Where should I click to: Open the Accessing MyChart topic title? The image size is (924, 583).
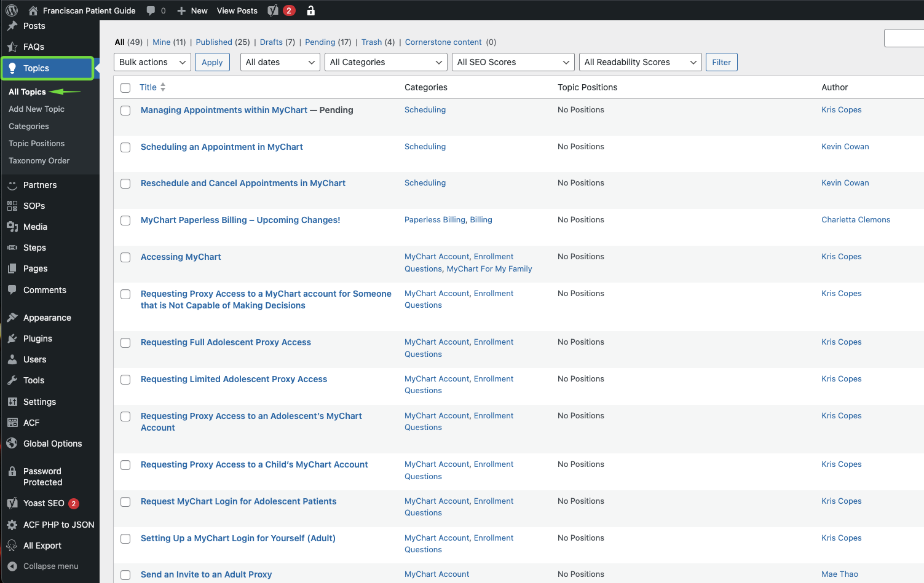point(181,257)
